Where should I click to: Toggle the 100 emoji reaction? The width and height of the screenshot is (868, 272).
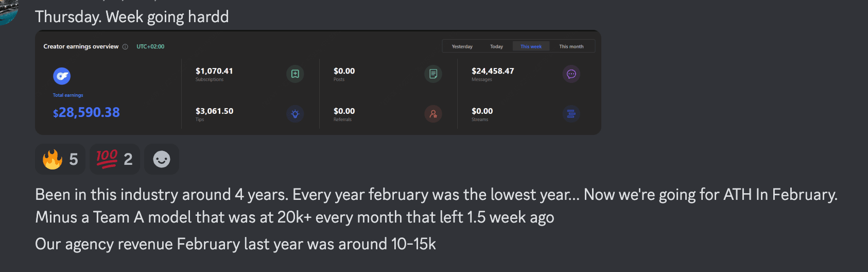pyautogui.click(x=114, y=159)
